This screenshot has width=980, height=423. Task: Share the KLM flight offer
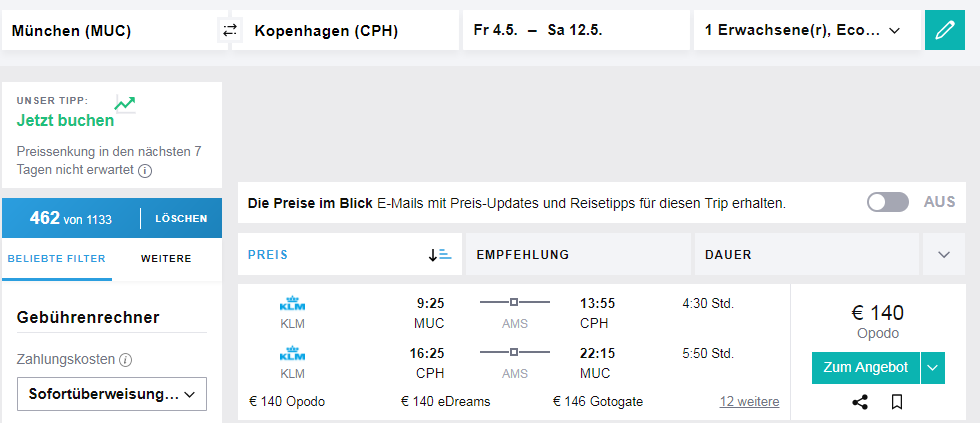pyautogui.click(x=859, y=402)
